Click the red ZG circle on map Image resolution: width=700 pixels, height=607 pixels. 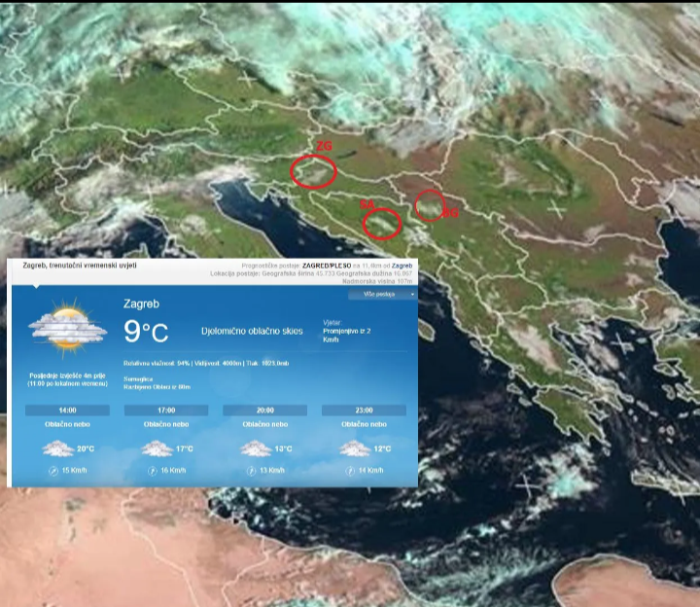pyautogui.click(x=313, y=172)
